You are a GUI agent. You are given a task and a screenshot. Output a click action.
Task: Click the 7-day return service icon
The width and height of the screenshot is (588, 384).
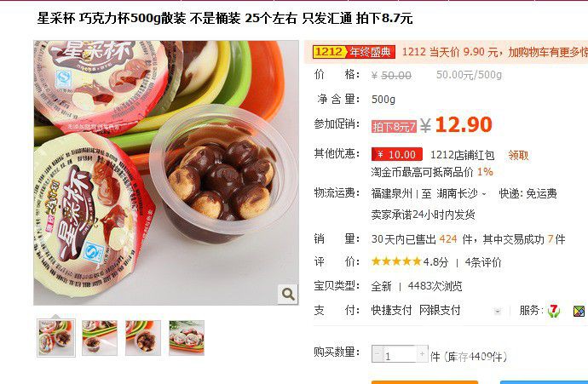tap(554, 311)
